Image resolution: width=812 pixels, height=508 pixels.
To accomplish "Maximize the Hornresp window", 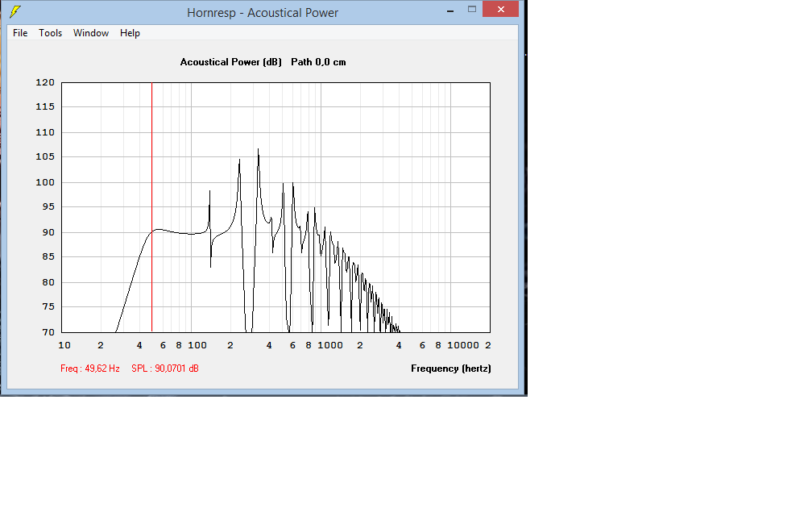I will (472, 10).
